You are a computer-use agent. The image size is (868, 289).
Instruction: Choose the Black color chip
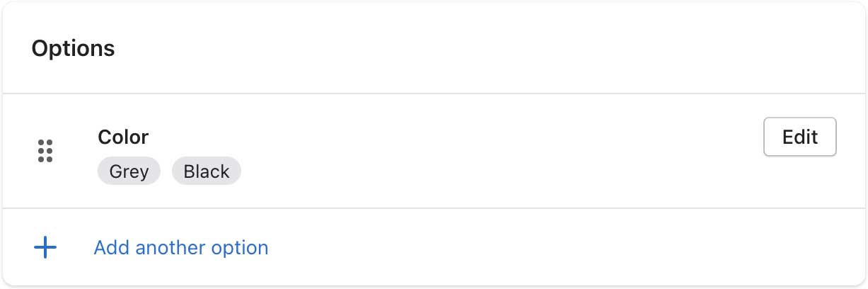point(207,171)
